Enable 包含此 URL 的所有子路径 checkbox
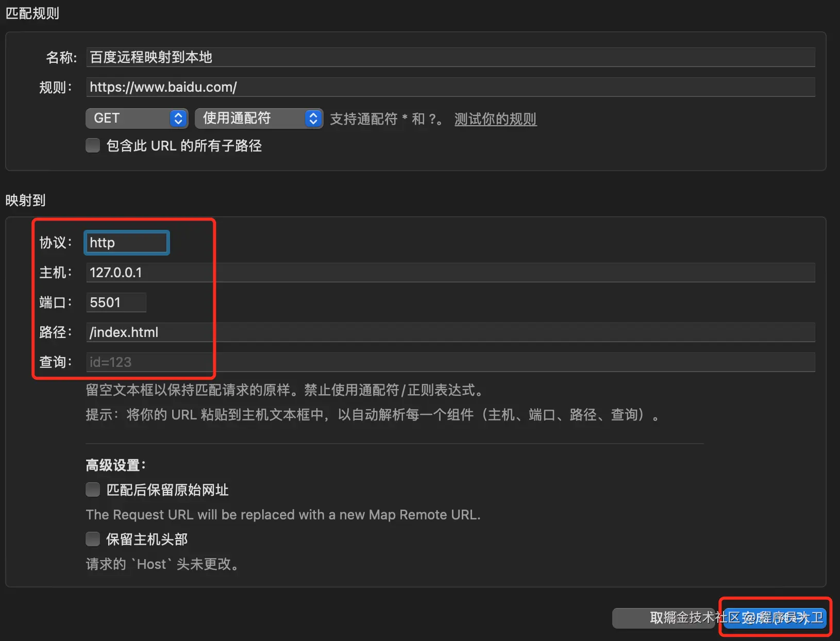The height and width of the screenshot is (641, 840). [x=93, y=146]
